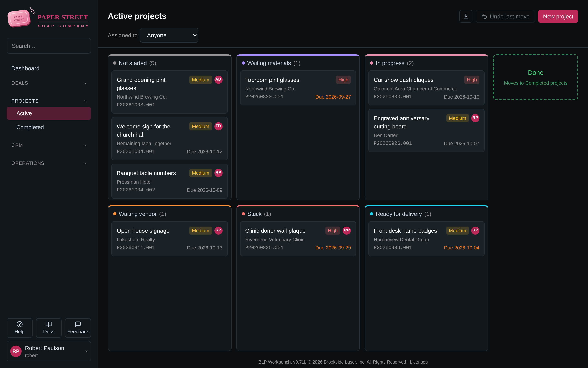Open the Open house signage card
Image resolution: width=588 pixels, height=368 pixels.
point(169,239)
